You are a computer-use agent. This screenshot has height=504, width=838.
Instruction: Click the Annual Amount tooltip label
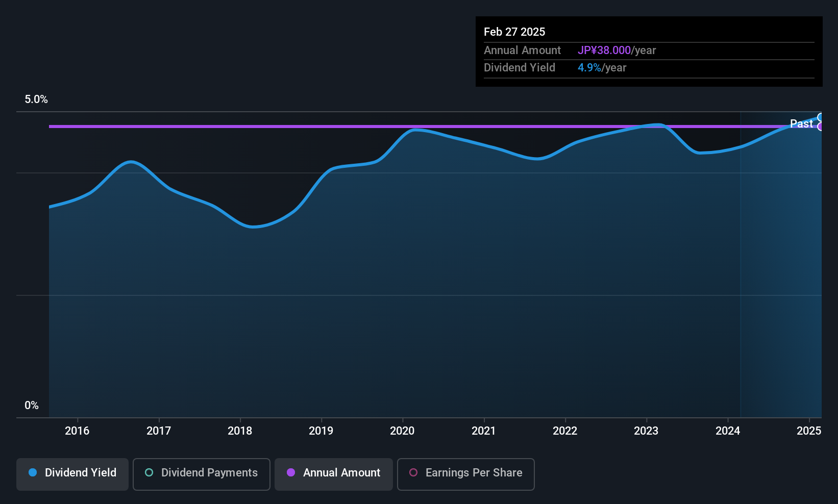[x=522, y=51]
